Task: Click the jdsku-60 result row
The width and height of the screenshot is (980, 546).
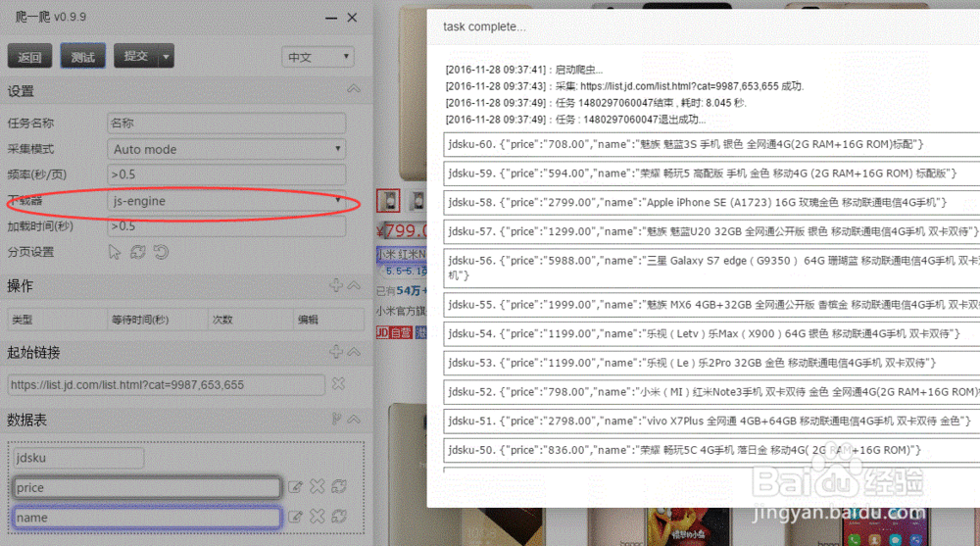Action: (711, 144)
